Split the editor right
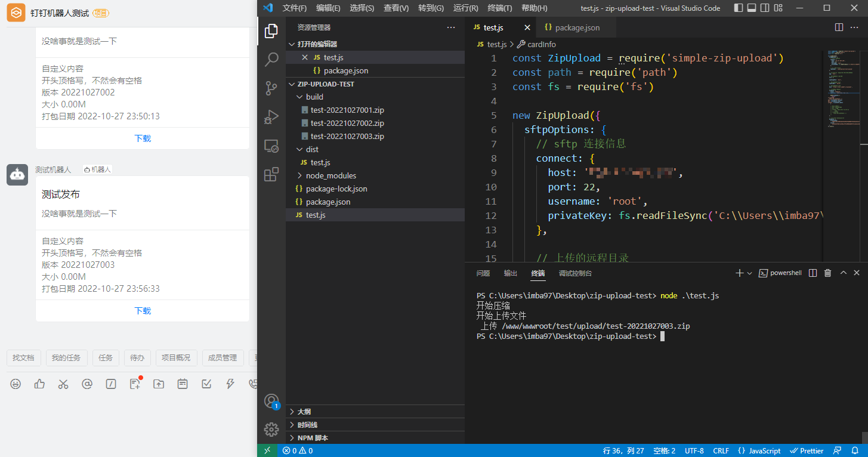Screen dimensions: 868x457 [839, 27]
